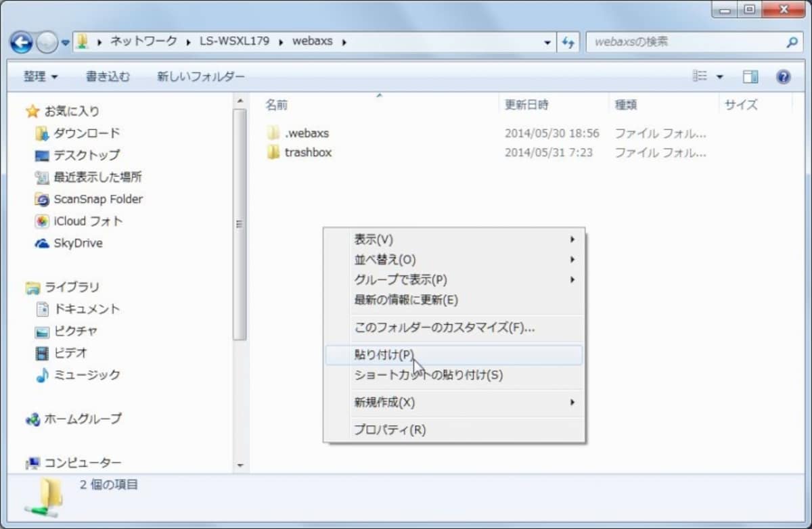Select ビデオ library in the sidebar
Viewport: 812px width, 529px height.
point(70,352)
